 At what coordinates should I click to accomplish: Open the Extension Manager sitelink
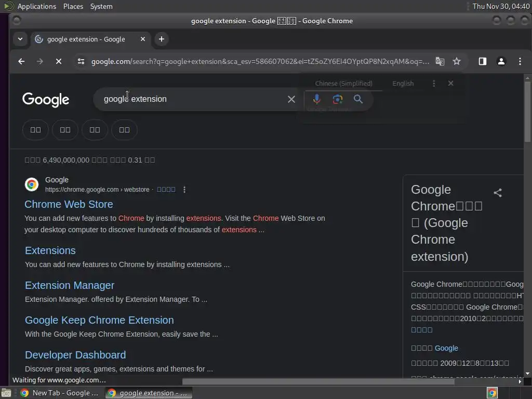(70, 285)
